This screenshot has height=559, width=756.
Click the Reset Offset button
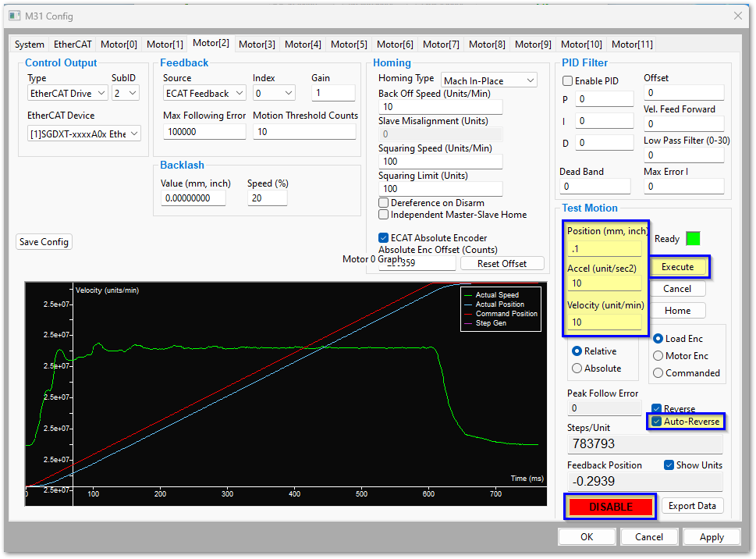point(502,264)
